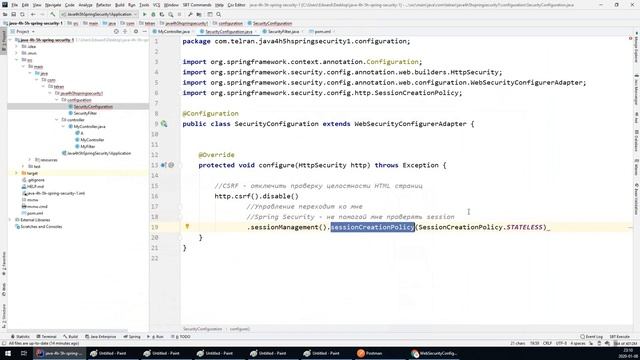
Task: Click the WebSecurityConfigurerAdapter class name on line 9
Action: point(410,124)
